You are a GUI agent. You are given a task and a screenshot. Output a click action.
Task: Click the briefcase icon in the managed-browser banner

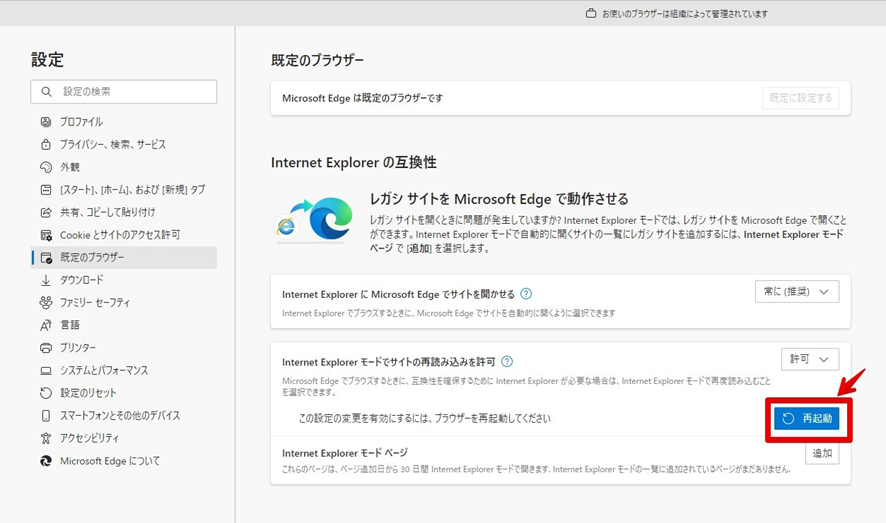pyautogui.click(x=590, y=13)
